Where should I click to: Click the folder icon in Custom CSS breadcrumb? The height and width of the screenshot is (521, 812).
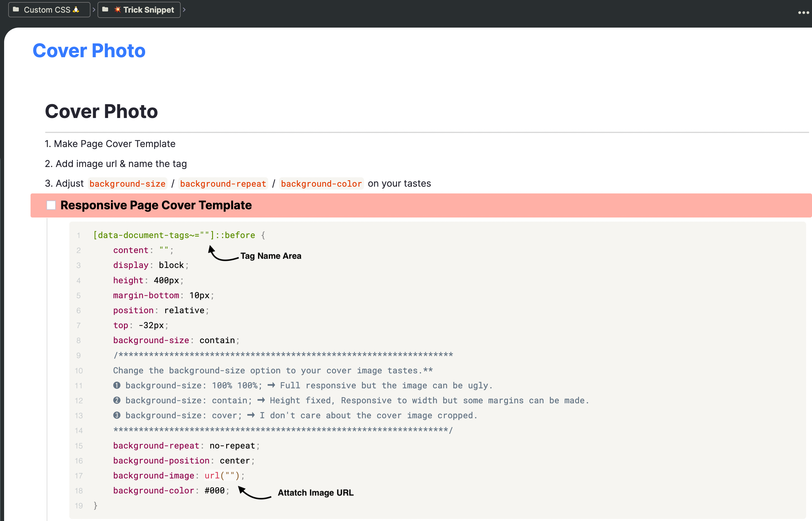click(x=16, y=9)
